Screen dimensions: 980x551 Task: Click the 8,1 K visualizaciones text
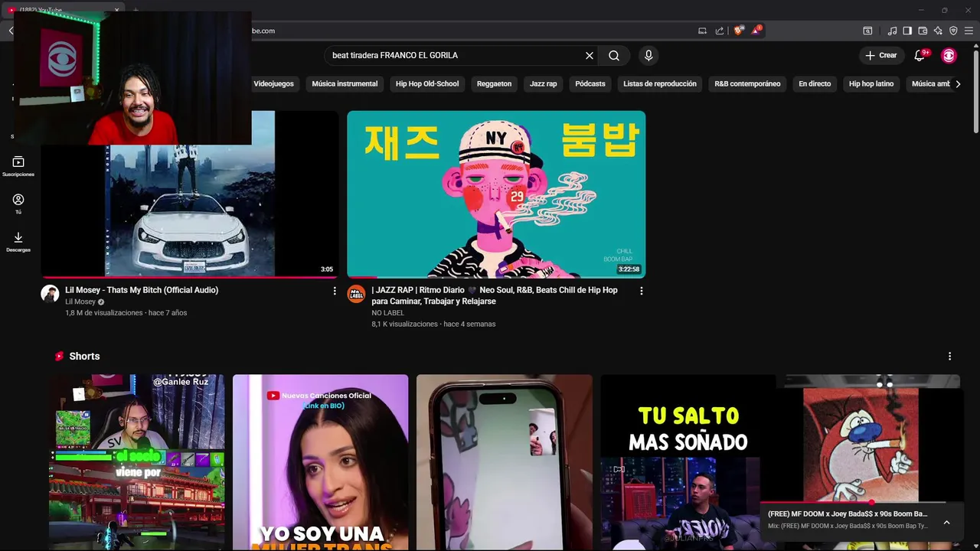(x=404, y=324)
